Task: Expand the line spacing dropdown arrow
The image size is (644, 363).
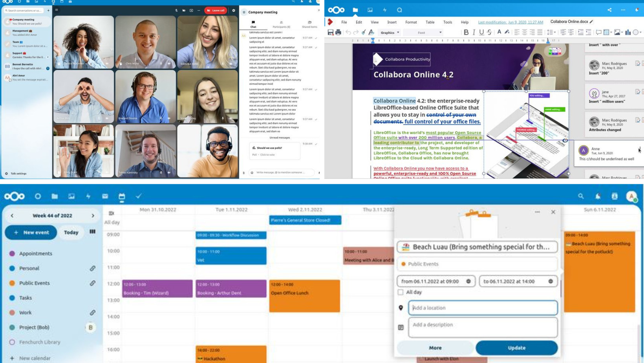Action: pos(554,33)
